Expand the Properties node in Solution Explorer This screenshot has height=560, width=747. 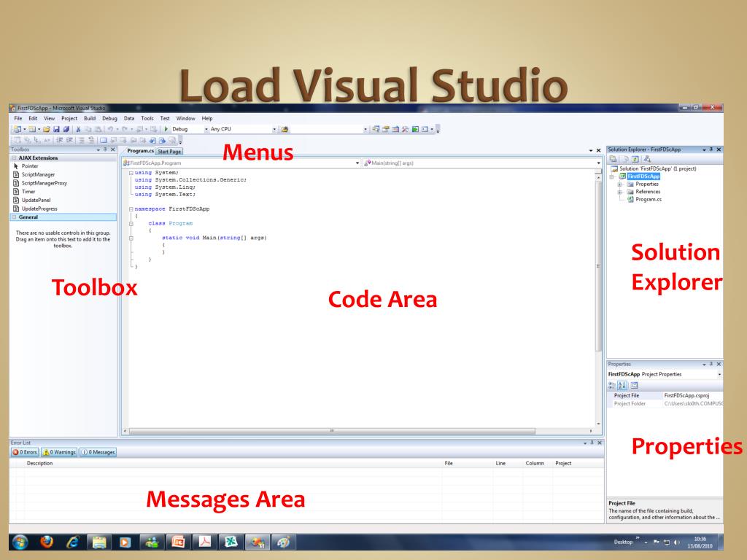click(620, 184)
